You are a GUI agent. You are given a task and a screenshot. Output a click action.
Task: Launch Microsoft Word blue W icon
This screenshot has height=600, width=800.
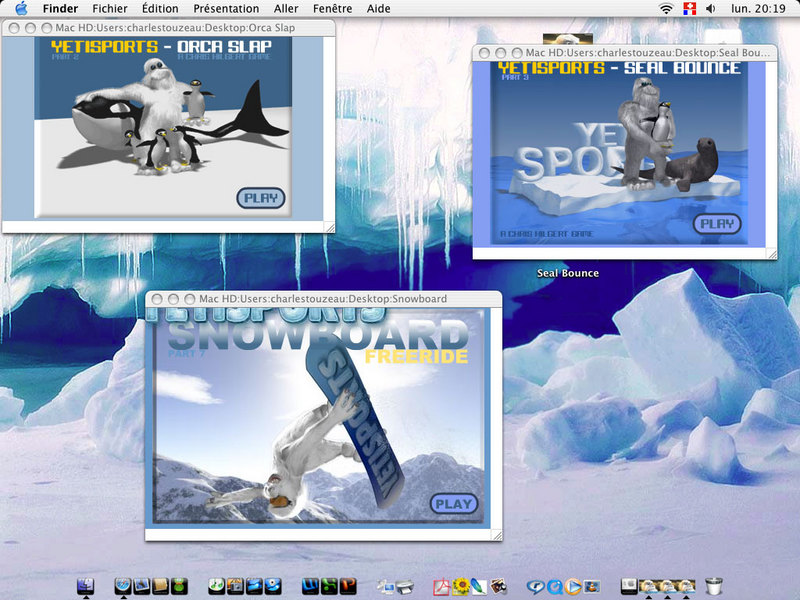coord(310,586)
